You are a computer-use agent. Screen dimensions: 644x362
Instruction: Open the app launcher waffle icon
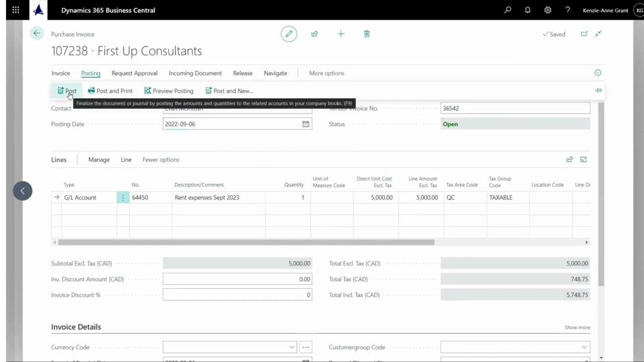[16, 10]
